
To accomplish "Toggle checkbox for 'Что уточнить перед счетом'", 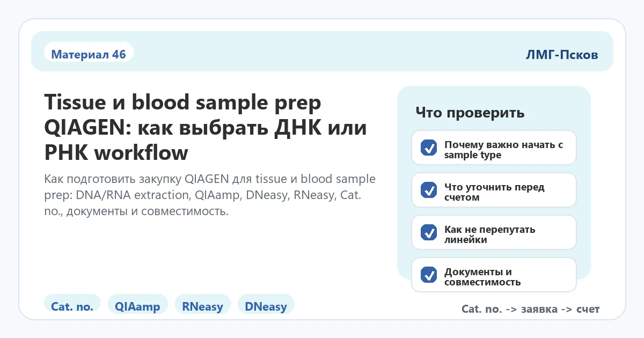I will 428,190.
